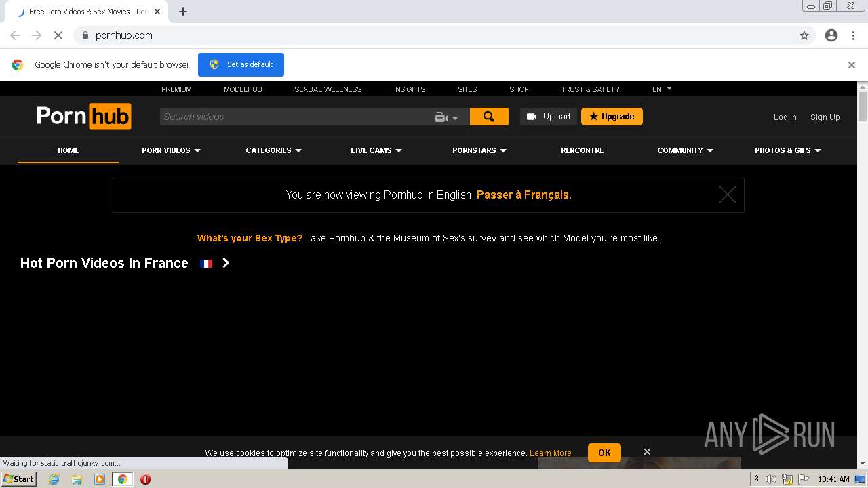Click the address bar URL
The height and width of the screenshot is (488, 868).
(x=124, y=35)
